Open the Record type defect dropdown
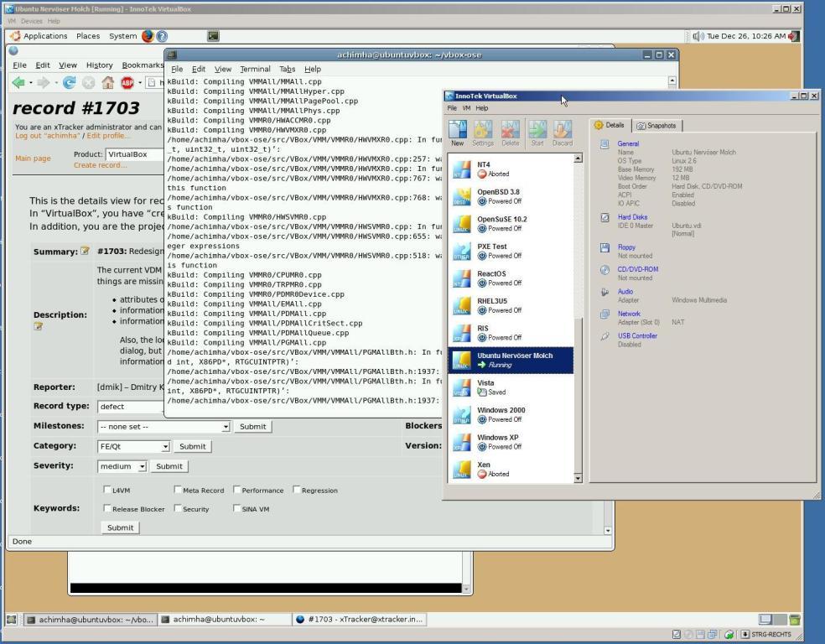This screenshot has height=644, width=825. tap(131, 407)
